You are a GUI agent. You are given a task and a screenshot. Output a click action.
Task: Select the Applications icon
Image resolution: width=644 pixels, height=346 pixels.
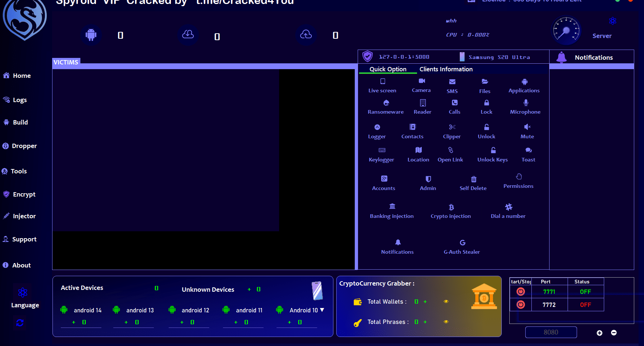click(x=524, y=82)
